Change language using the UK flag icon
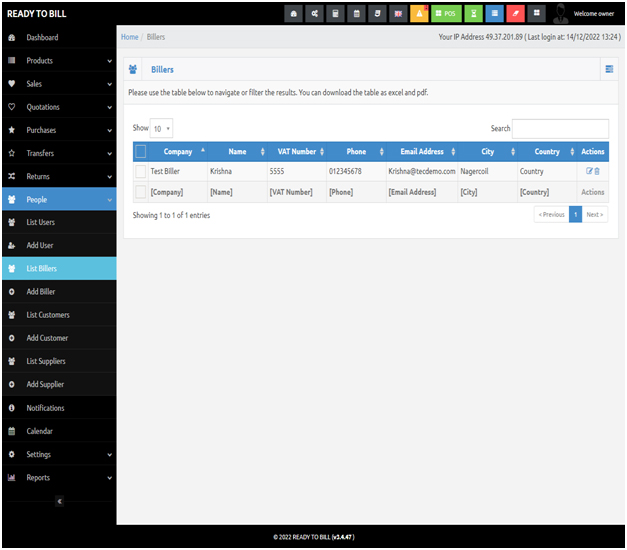Screen dimensions: 627x550 coord(398,14)
